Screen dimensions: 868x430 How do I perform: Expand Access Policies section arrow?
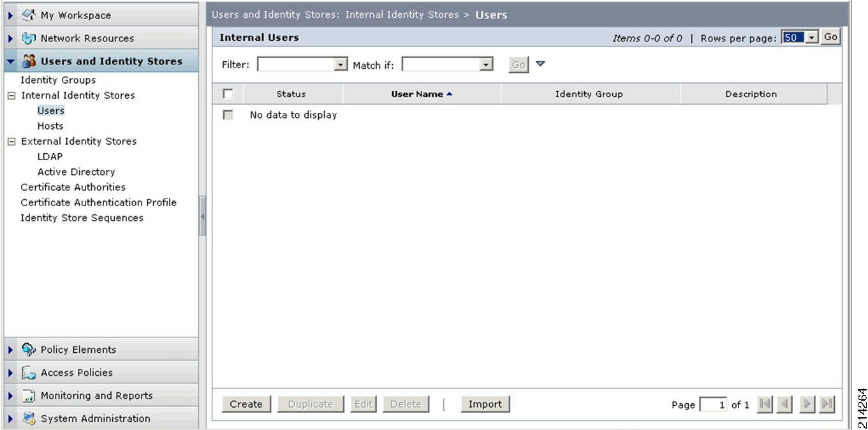[11, 373]
